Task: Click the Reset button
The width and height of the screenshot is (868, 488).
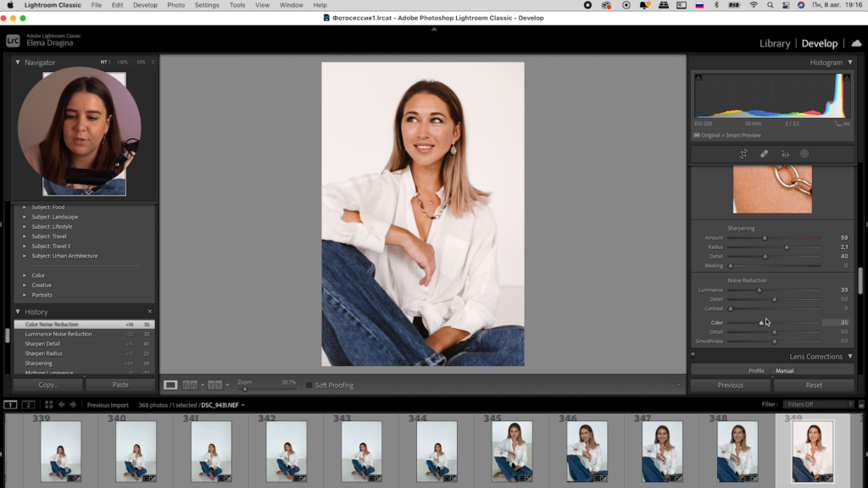Action: tap(814, 385)
